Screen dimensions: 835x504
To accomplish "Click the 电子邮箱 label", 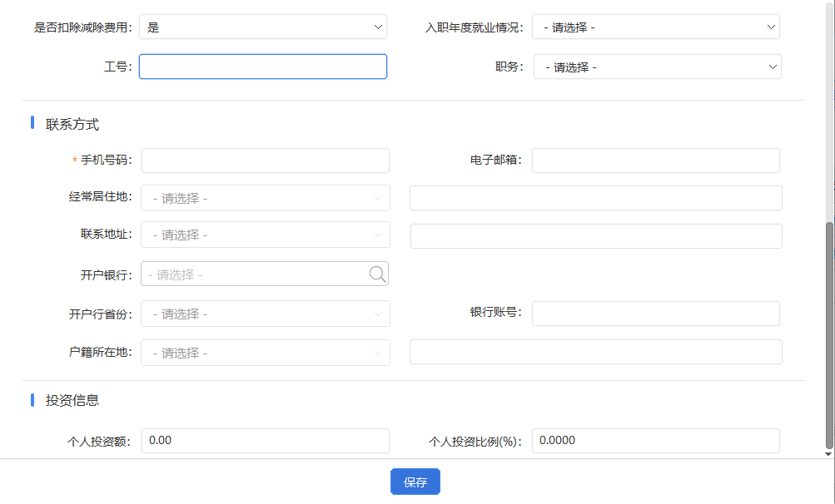I will 496,160.
